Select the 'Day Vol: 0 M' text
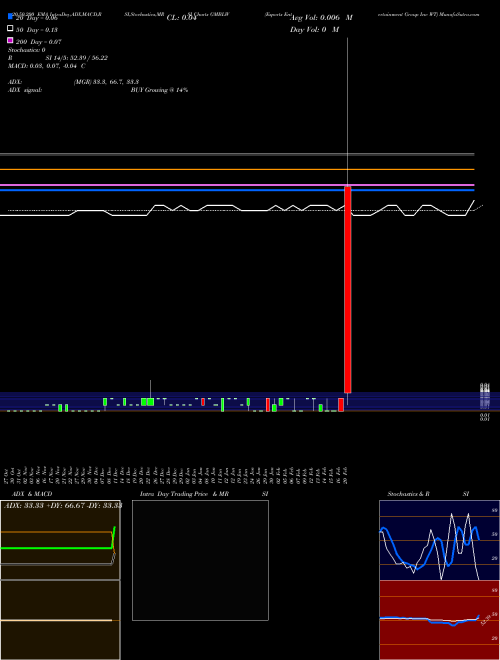The image size is (500, 660). [x=314, y=29]
